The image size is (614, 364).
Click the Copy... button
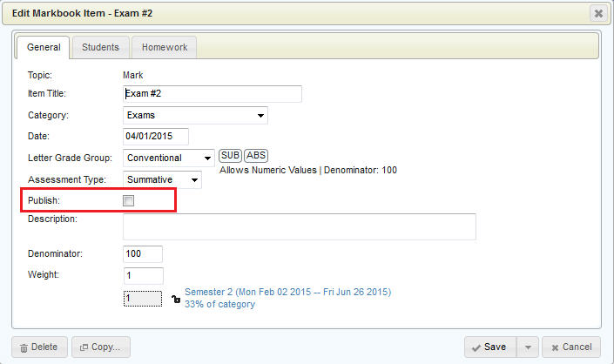pos(101,347)
